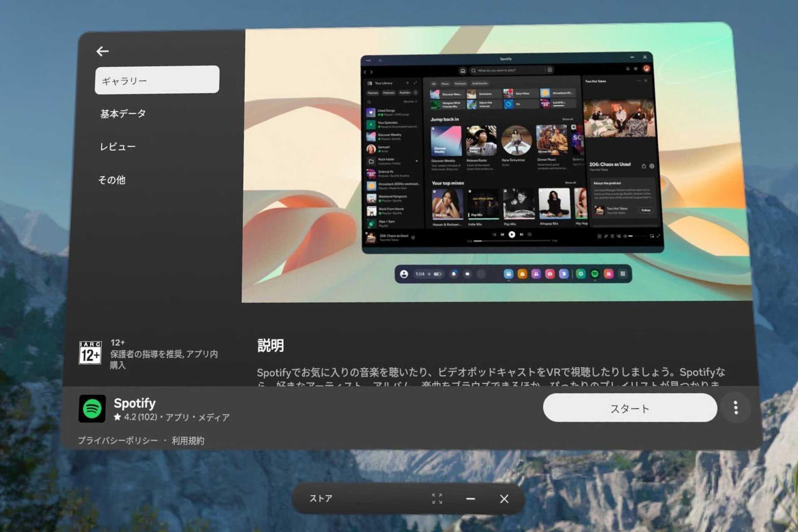798x532 pixels.
Task: Click the profile avatar icon in the dock preview
Action: point(404,274)
